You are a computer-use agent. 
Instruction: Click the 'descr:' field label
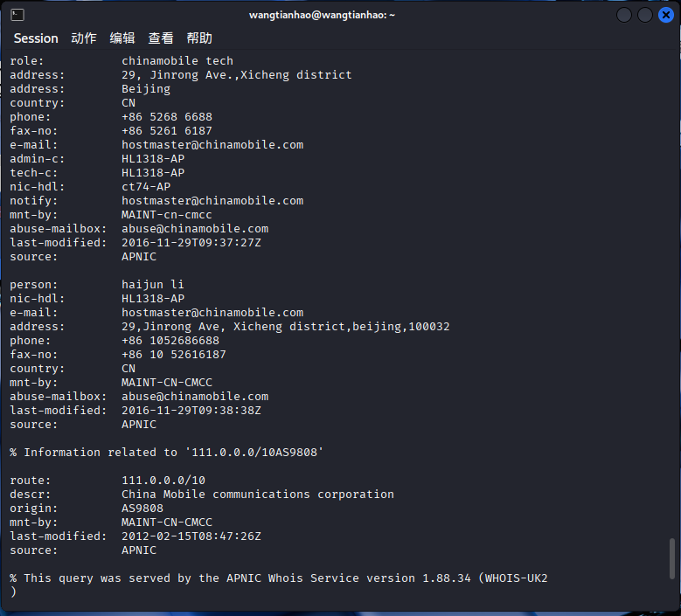click(x=31, y=494)
